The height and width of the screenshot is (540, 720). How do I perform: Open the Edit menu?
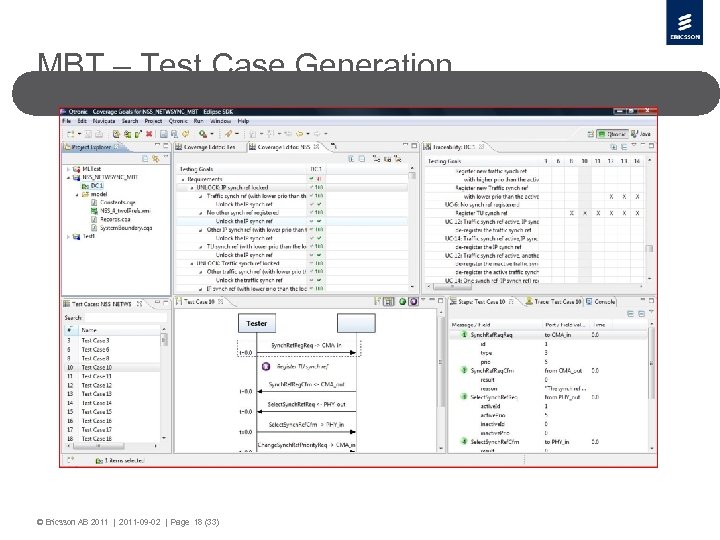[x=82, y=121]
